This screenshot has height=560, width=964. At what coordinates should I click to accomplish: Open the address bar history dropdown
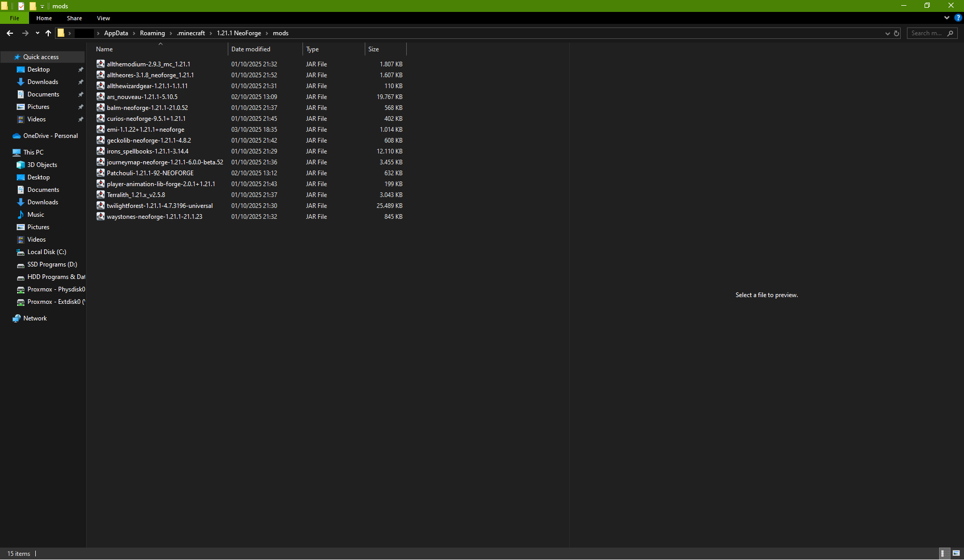pyautogui.click(x=887, y=33)
